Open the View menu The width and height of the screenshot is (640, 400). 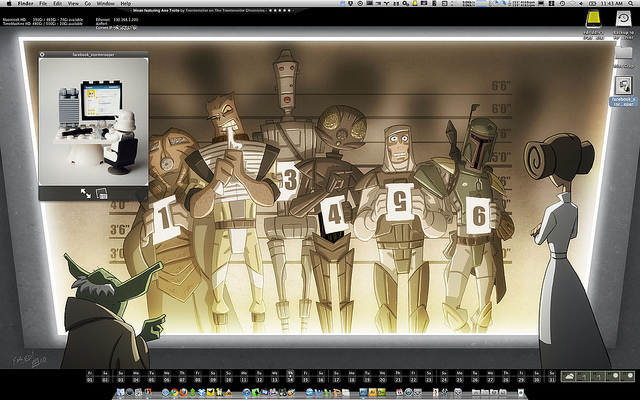73,3
